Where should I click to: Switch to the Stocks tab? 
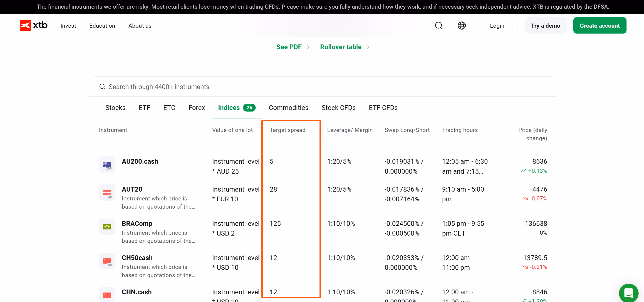point(115,107)
